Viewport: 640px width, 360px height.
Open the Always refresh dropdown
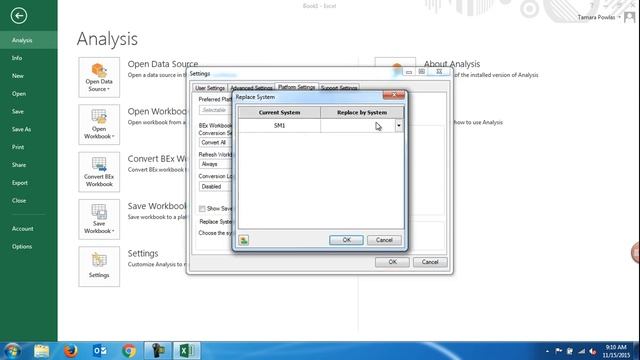216,164
